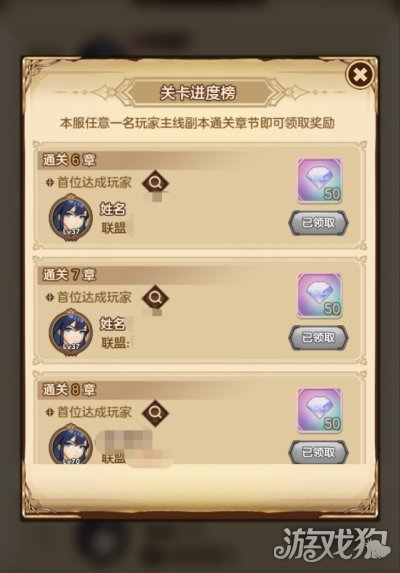This screenshot has width=400, height=573.
Task: Open magnifier for 通关8章 first player
Action: 155,413
